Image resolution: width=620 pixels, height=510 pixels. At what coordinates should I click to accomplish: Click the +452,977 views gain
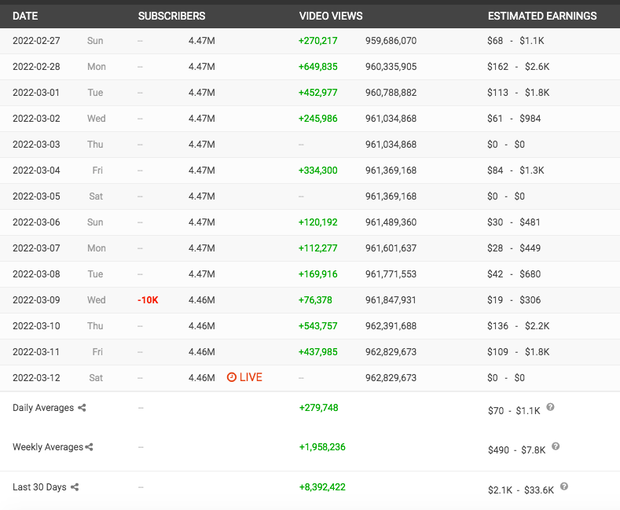(x=318, y=93)
